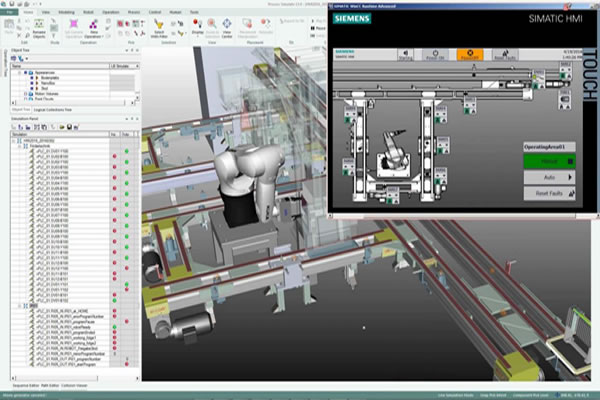Select the at_HOME signal row in Simulation Panel
This screenshot has width=600, height=400.
[62, 311]
